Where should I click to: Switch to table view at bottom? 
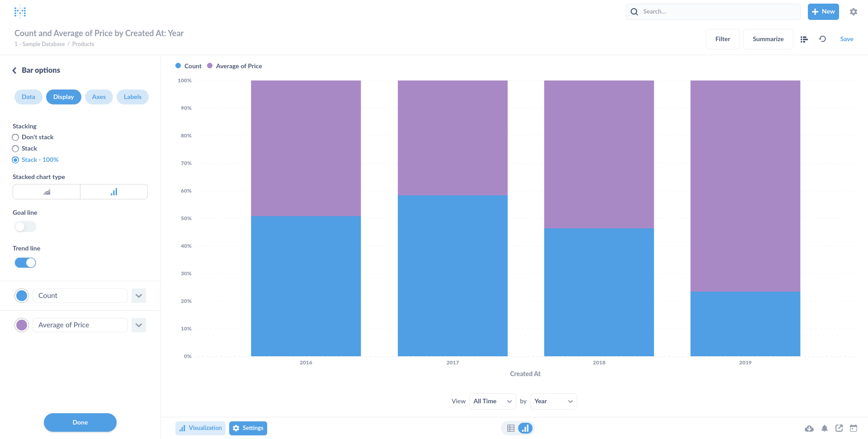(510, 428)
